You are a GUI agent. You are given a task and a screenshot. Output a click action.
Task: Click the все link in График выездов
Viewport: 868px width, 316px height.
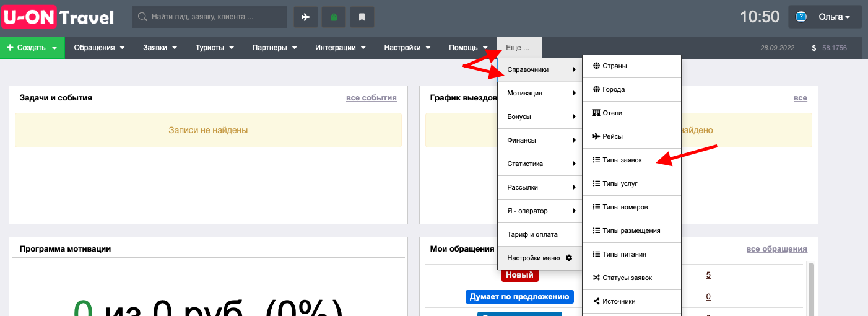[x=800, y=98]
